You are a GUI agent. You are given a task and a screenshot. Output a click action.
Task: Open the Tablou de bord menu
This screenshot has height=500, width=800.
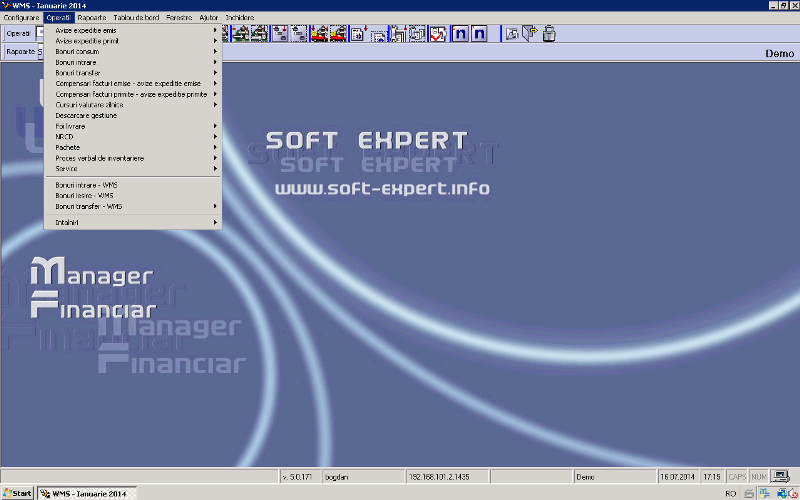coord(136,18)
